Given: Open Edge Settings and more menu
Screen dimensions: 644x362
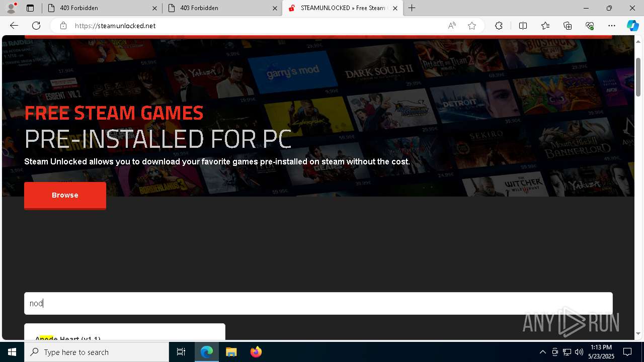Looking at the screenshot, I should pos(612,26).
